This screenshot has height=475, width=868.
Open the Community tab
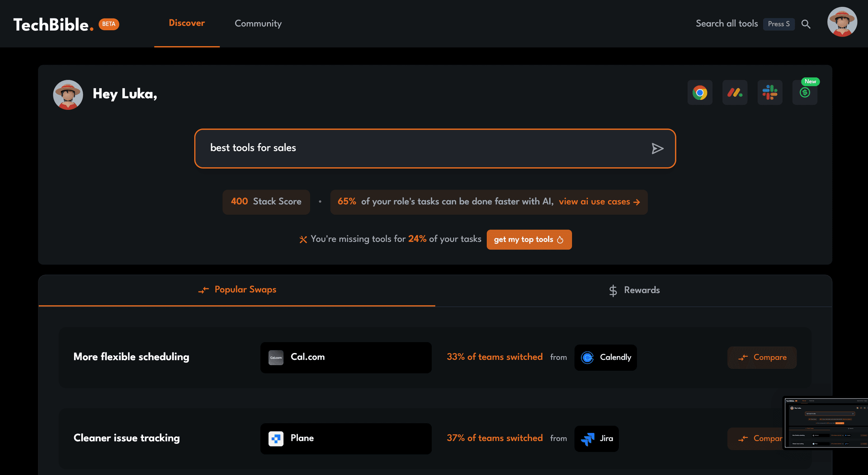tap(258, 24)
